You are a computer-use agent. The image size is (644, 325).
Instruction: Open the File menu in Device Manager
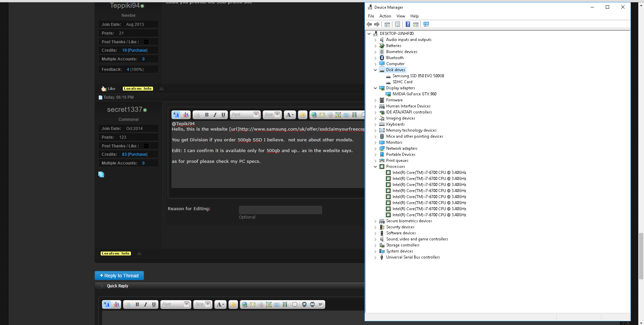coord(371,16)
